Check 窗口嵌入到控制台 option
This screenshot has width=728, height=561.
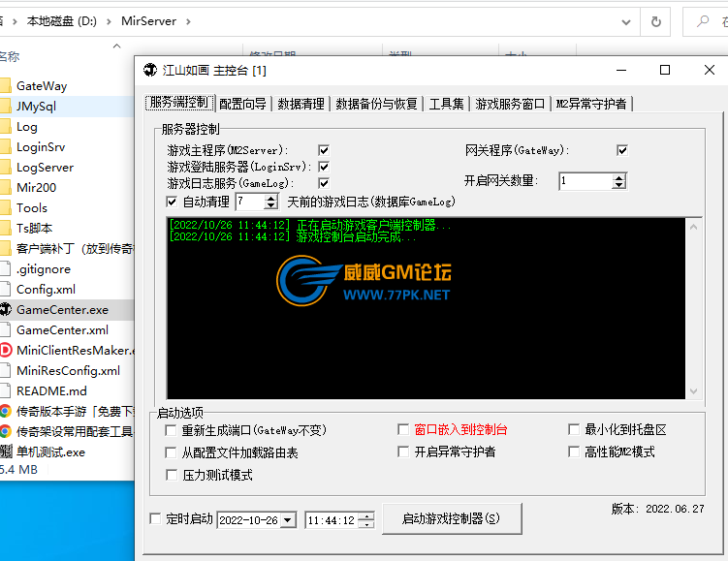click(403, 429)
